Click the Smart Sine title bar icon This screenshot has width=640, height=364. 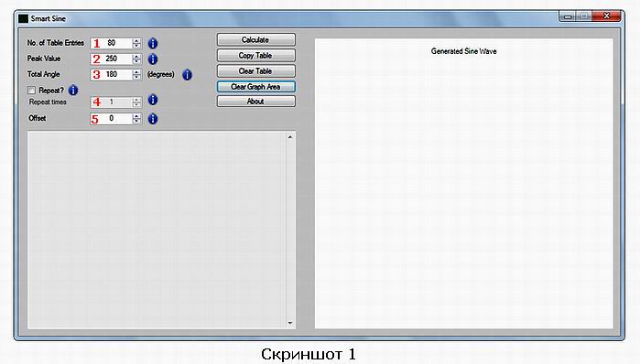coord(23,18)
